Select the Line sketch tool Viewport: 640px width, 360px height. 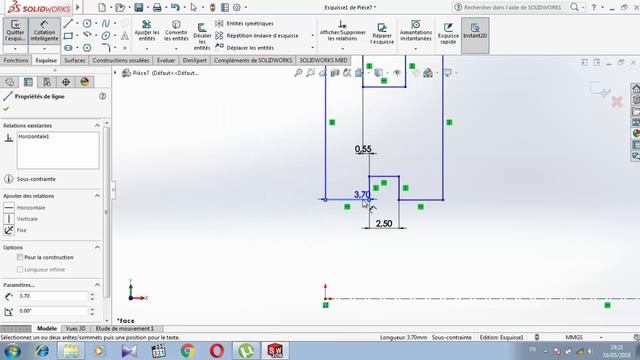pyautogui.click(x=68, y=24)
